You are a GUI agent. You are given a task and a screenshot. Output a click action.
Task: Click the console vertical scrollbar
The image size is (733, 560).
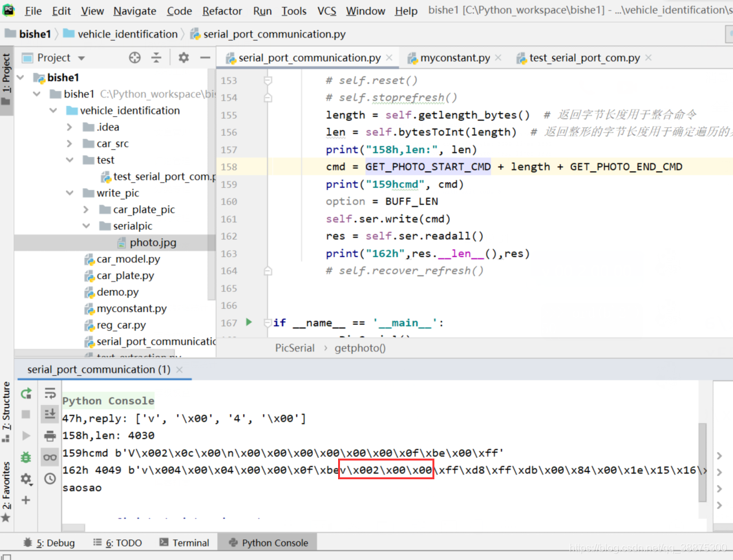(702, 462)
